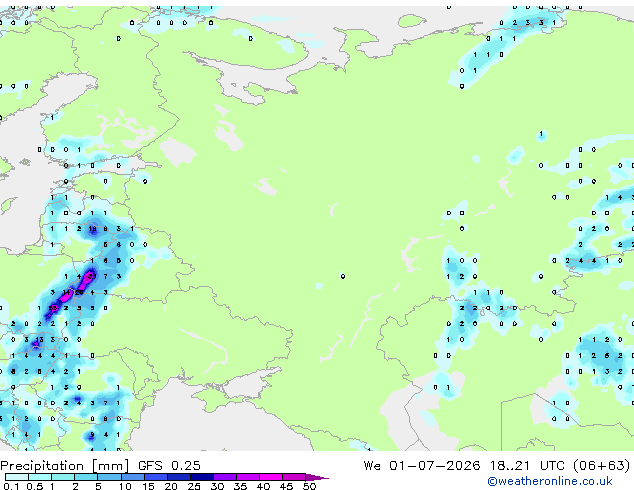
Task: Select the 0.1–0.5 mm legend swatch
Action: (17, 477)
